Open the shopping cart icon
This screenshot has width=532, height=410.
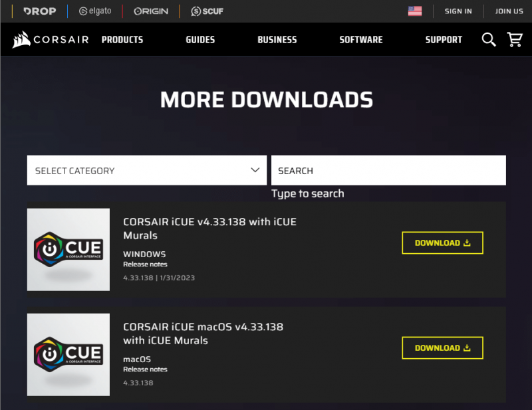coord(515,39)
